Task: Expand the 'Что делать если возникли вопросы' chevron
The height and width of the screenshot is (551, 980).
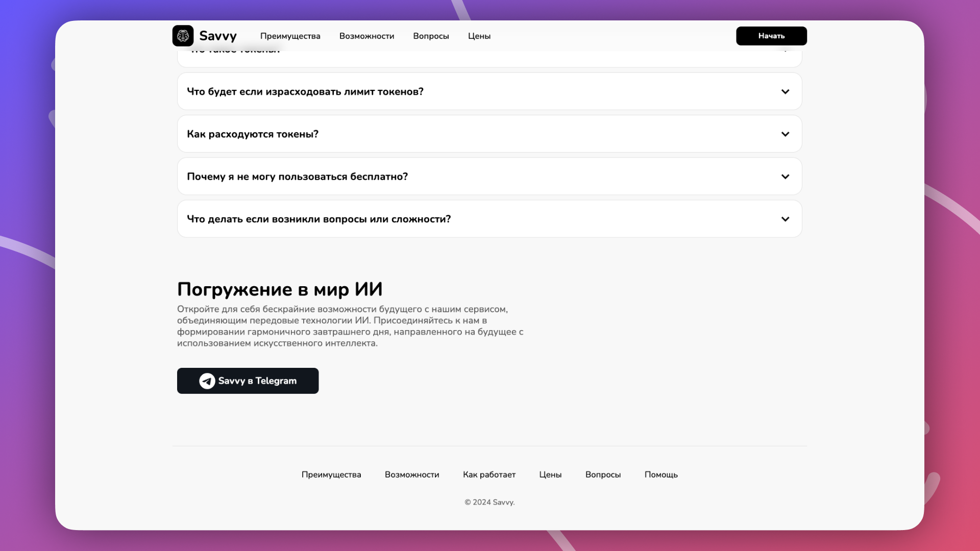Action: (785, 219)
